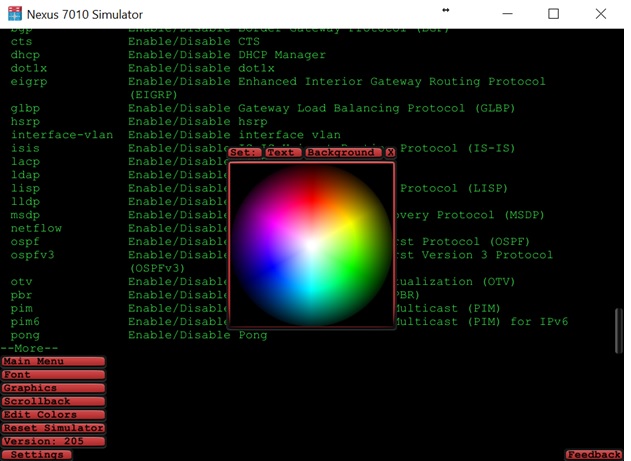Click the Set: label button
This screenshot has width=631, height=461.
tap(245, 153)
